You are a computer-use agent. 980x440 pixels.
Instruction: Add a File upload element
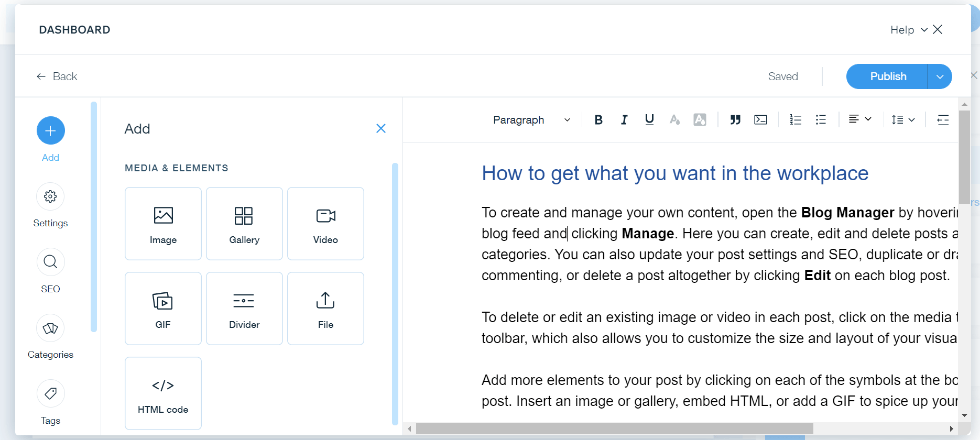click(325, 309)
